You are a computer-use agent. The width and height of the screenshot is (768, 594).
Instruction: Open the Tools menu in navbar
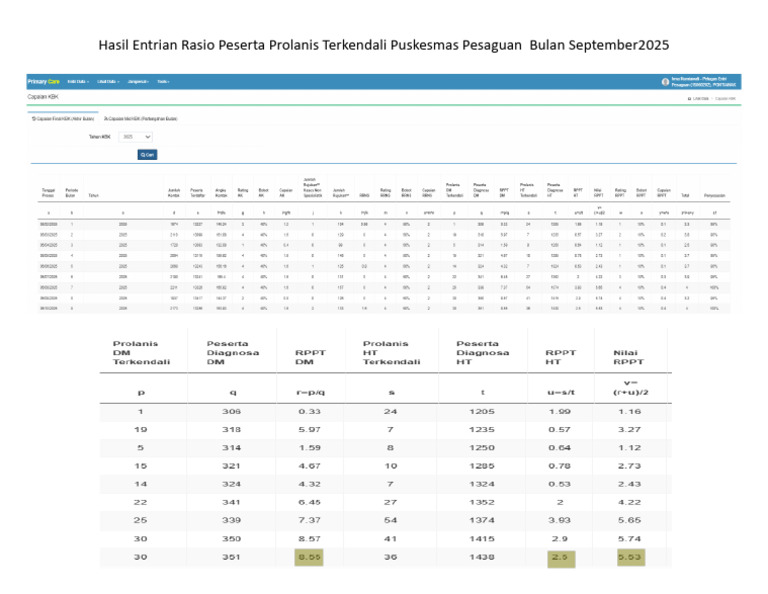tap(163, 82)
